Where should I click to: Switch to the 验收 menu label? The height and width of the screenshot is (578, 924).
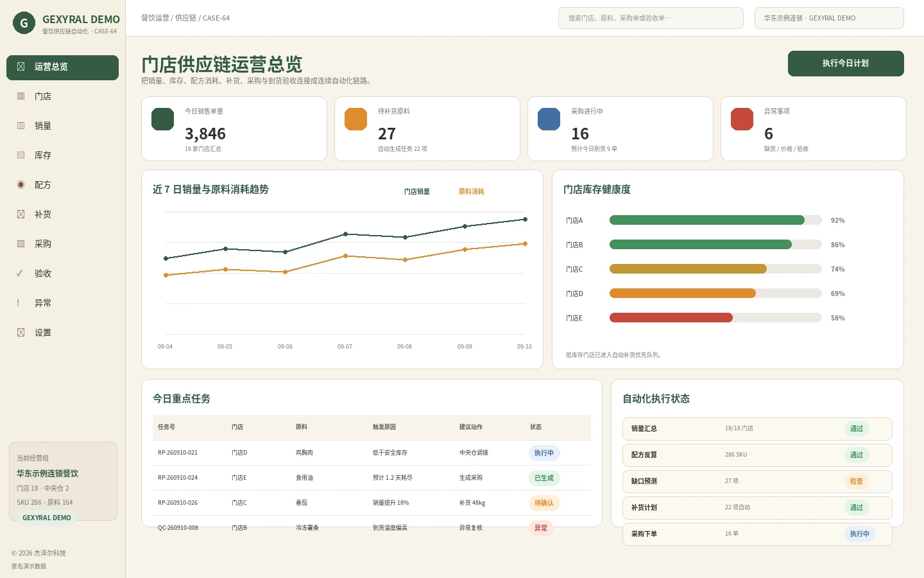43,274
